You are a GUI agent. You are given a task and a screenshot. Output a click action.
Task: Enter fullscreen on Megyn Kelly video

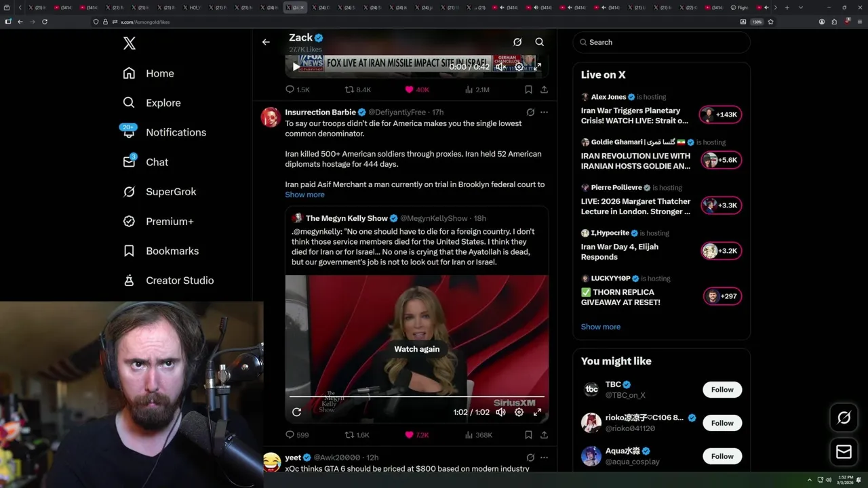click(x=537, y=412)
